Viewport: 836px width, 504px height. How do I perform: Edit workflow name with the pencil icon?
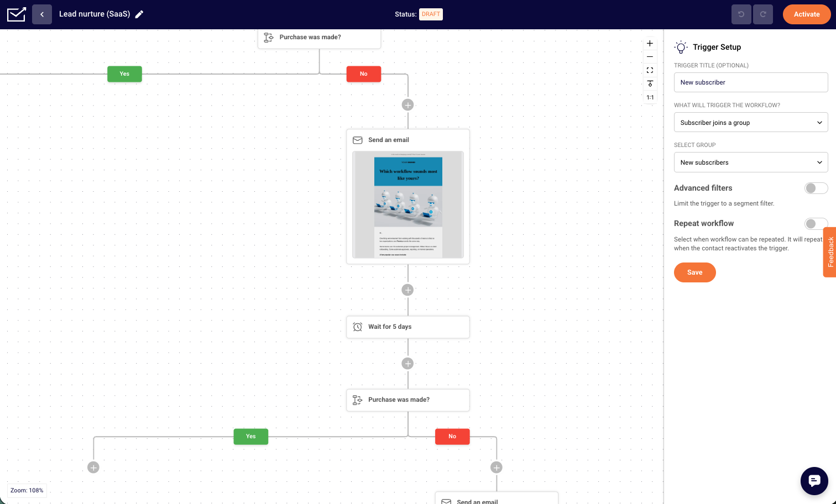click(139, 14)
